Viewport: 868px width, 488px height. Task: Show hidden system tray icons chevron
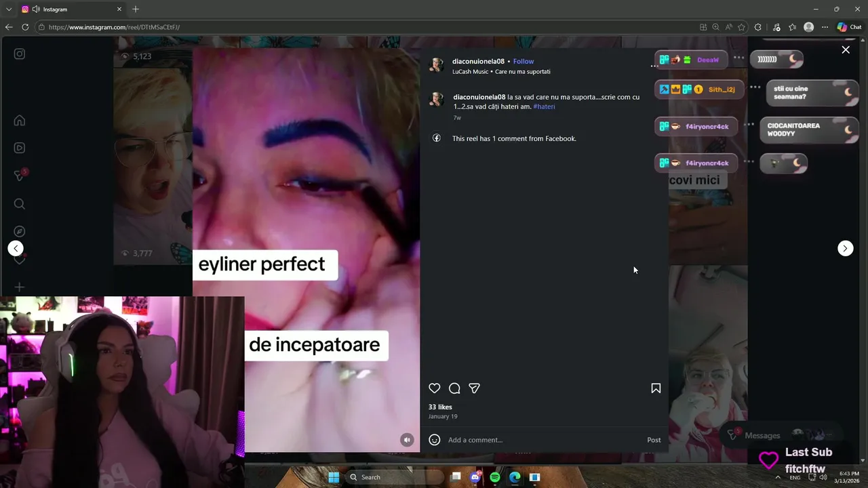pyautogui.click(x=778, y=477)
